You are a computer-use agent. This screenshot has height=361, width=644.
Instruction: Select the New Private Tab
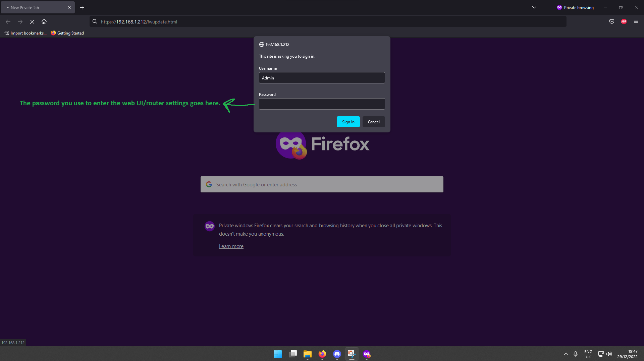pyautogui.click(x=38, y=7)
